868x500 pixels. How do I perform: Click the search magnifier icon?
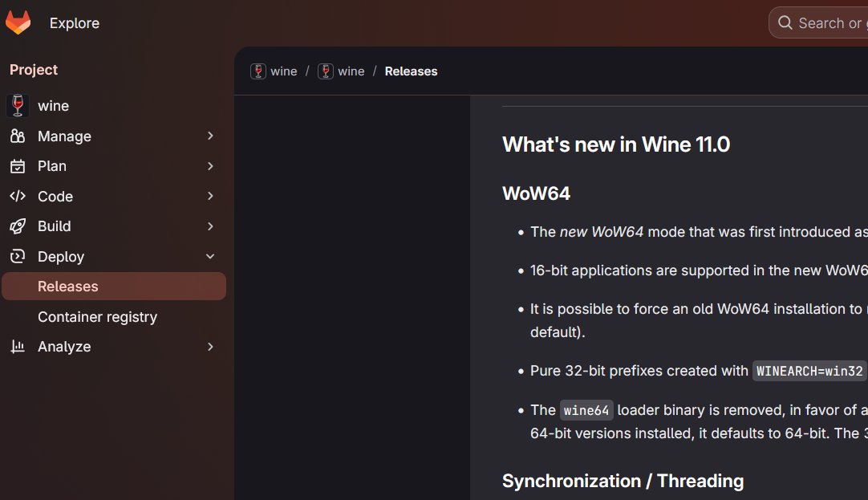coord(785,23)
